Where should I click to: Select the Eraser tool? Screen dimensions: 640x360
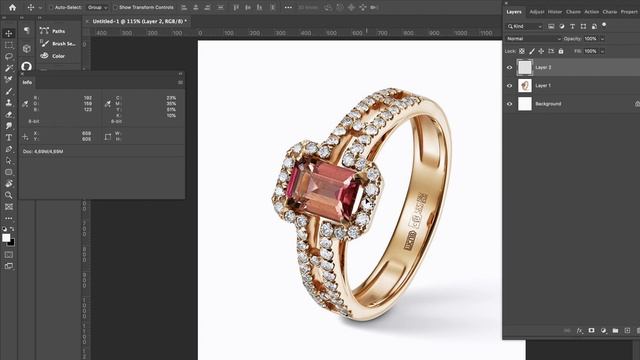(x=9, y=115)
